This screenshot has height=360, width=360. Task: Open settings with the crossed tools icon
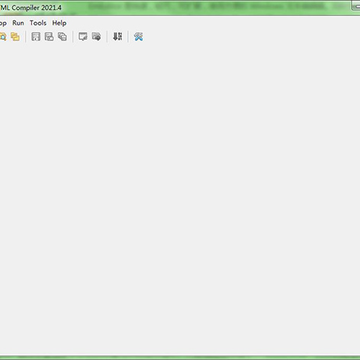pyautogui.click(x=138, y=37)
